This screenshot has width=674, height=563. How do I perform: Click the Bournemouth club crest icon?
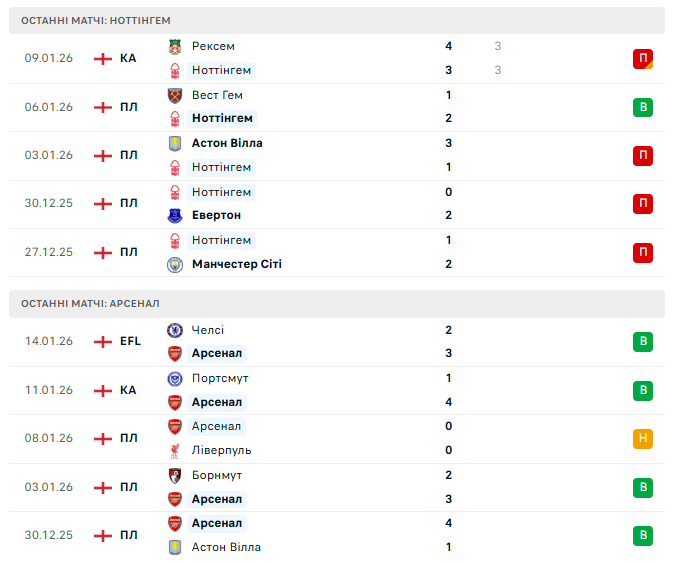(175, 475)
